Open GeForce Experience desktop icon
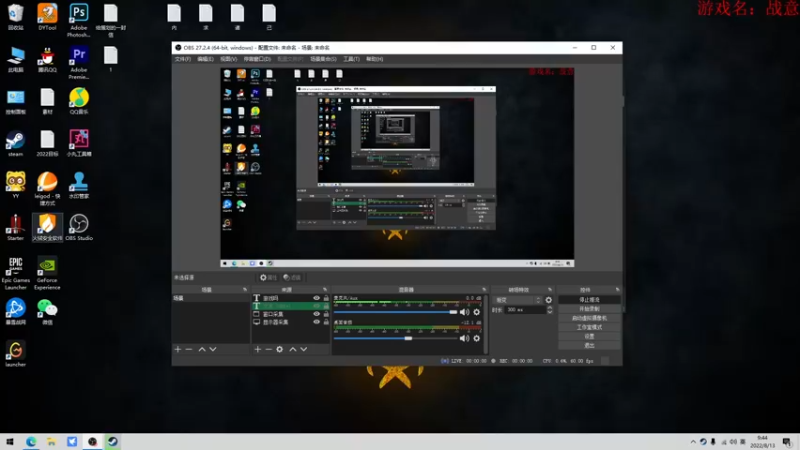This screenshot has width=800, height=450. pos(47,273)
